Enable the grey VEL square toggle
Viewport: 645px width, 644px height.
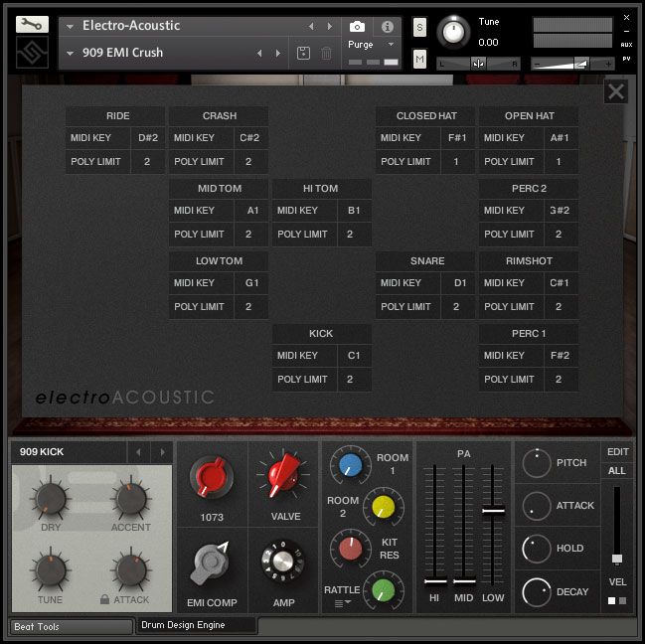[622, 601]
